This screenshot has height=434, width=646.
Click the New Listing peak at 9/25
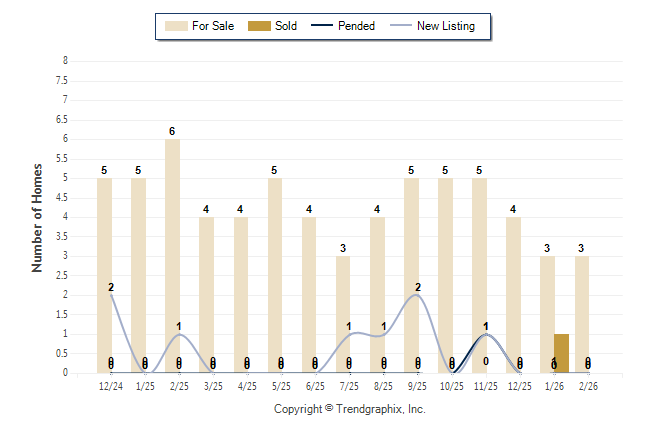[x=418, y=295]
